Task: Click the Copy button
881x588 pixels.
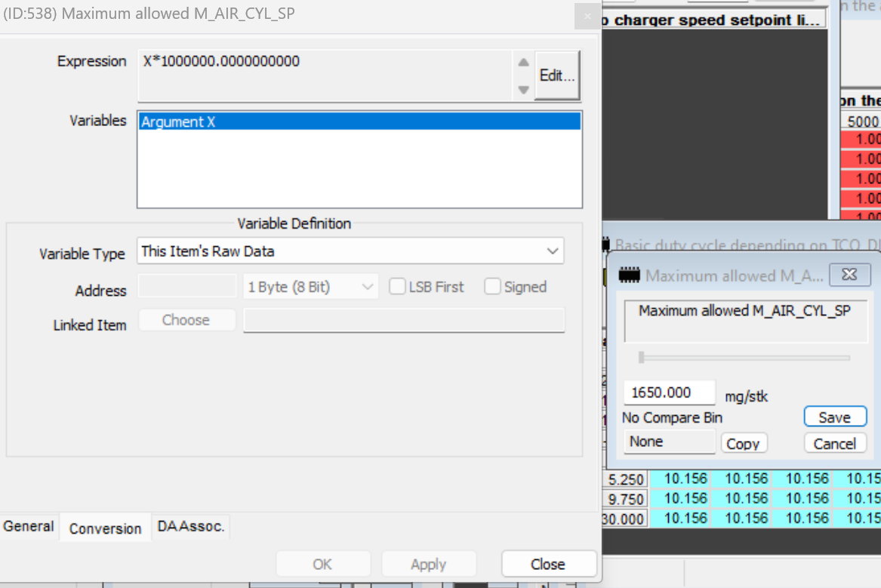Action: 743,444
